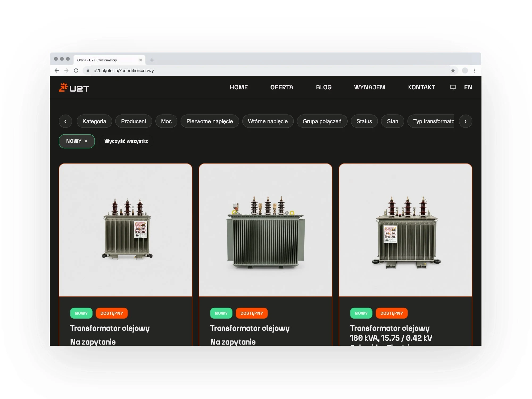This screenshot has width=532, height=399.
Task: Navigate to WYNAJEM
Action: [x=369, y=87]
